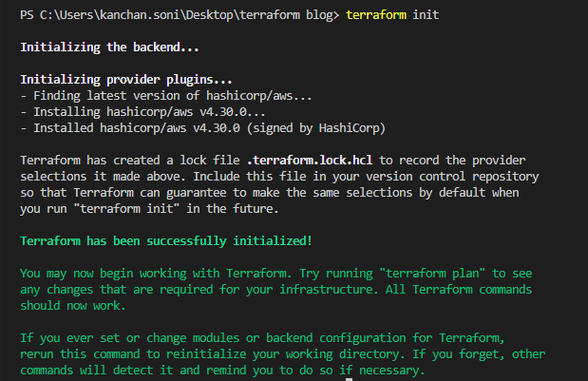588x381 pixels.
Task: Click the "should now work." green line
Action: pyautogui.click(x=73, y=306)
